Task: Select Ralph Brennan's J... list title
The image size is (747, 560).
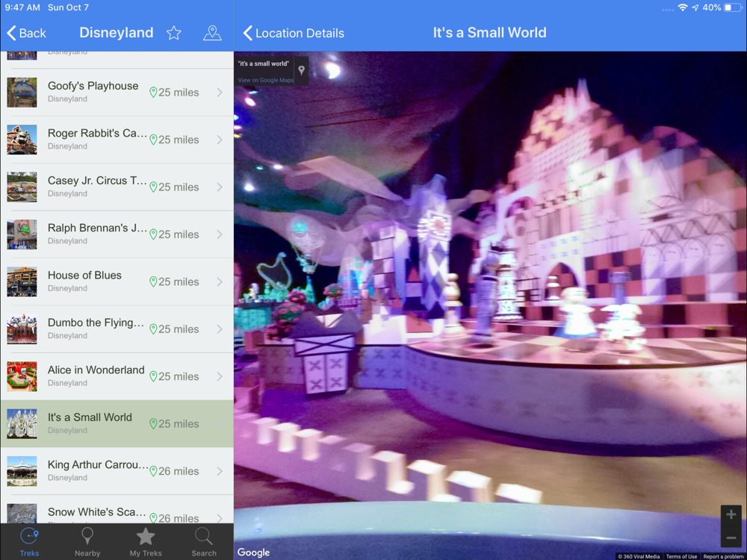Action: click(97, 228)
